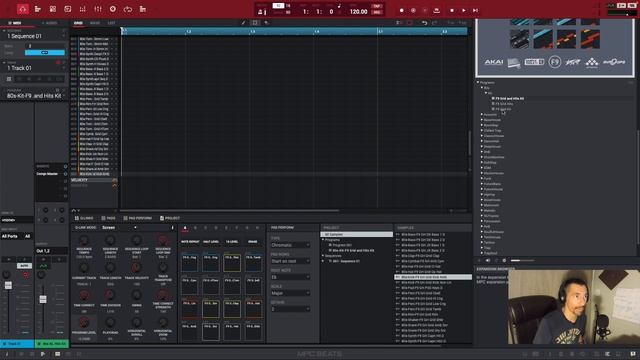Open Pad Perform Type Chromatic dropdown
640x360 pixels.
(290, 245)
